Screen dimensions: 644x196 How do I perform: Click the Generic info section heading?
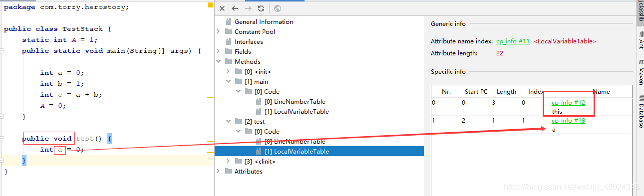pos(448,23)
